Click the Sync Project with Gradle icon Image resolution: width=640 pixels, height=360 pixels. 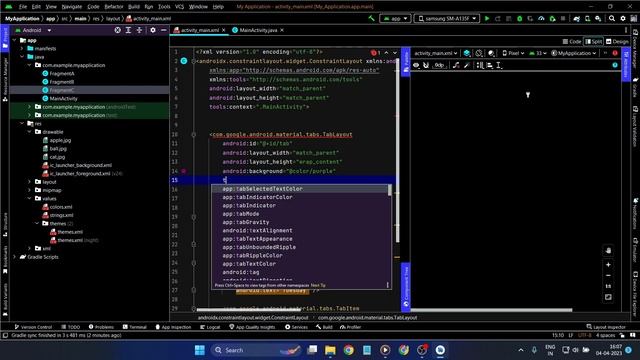click(x=576, y=18)
